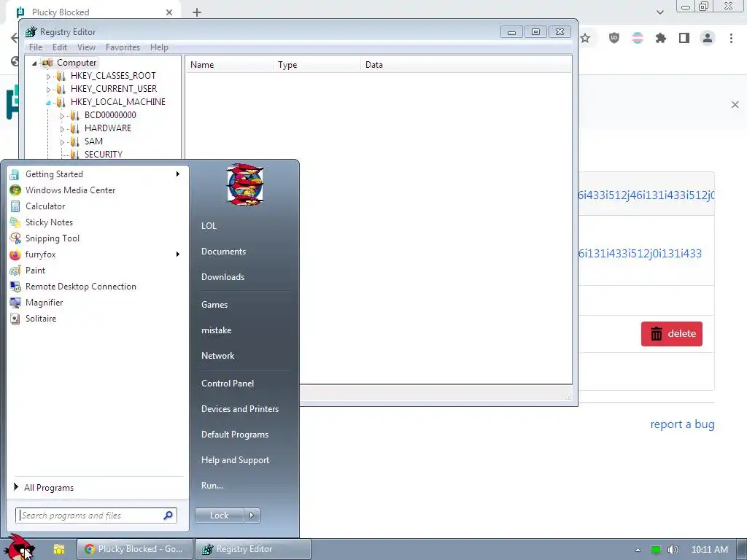
Task: Open the Run... dialog
Action: 212,486
